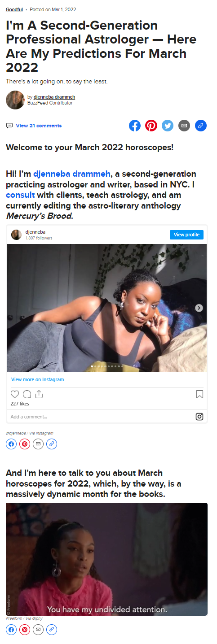
Task: Open View 21 comments link
Action: 39,126
